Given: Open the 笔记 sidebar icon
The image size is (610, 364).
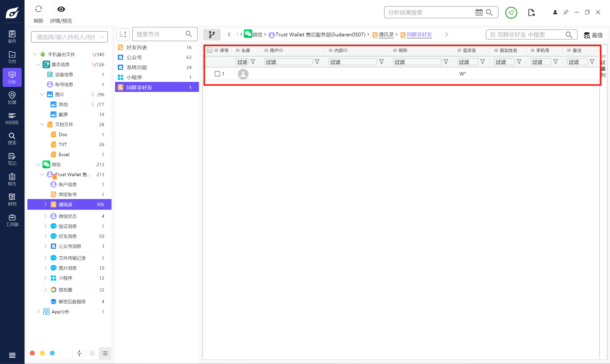Looking at the screenshot, I should click(12, 159).
